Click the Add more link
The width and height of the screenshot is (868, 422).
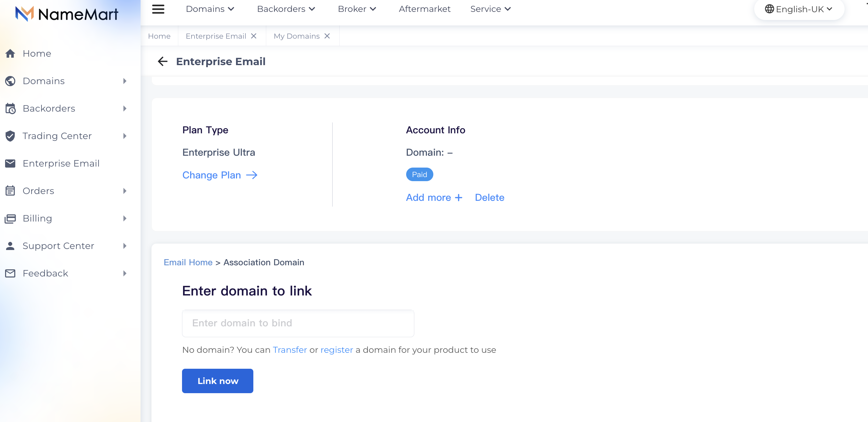(434, 197)
